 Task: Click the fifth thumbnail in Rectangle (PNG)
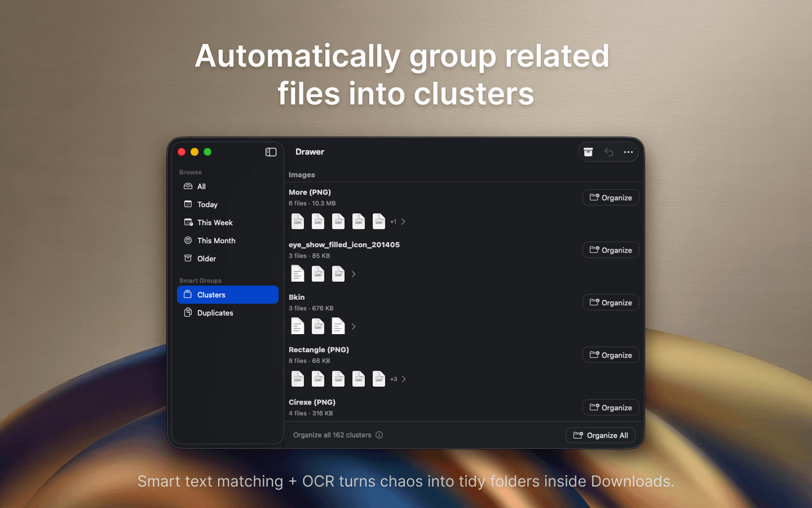coord(379,379)
